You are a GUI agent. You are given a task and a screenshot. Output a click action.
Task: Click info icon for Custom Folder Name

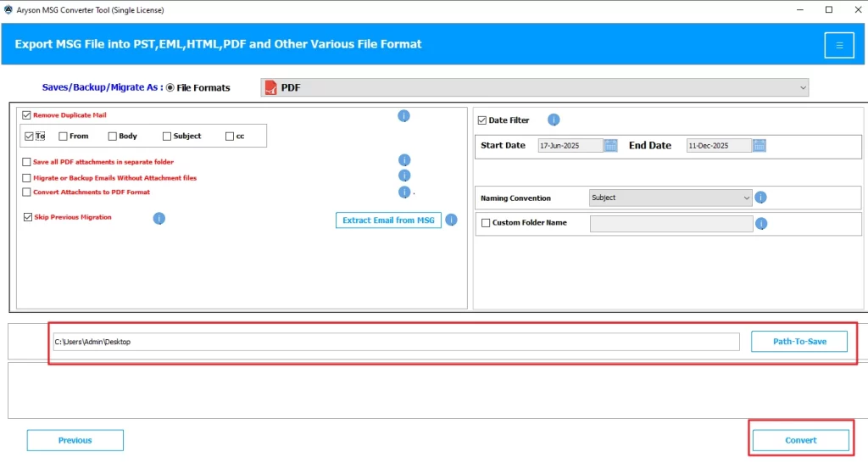pos(761,223)
